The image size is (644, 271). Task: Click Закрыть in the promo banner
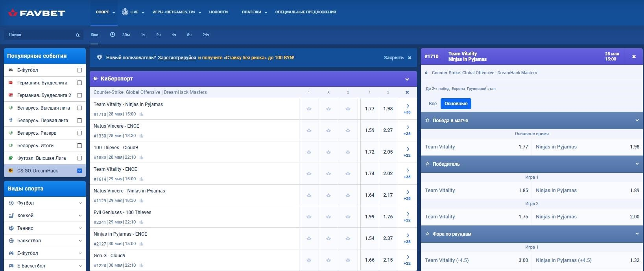point(394,58)
